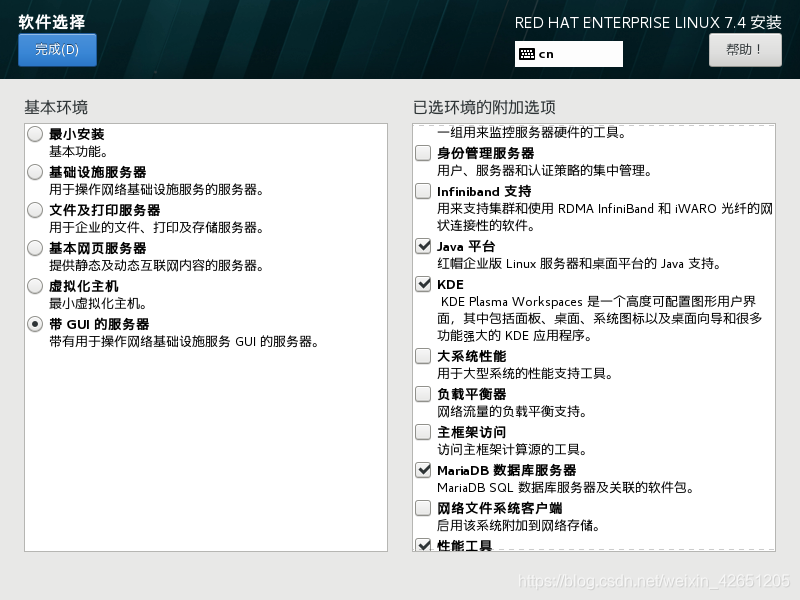Screen dimensions: 800x600
Task: Click RED HAT ENTERPRISE LINUX 7.4 安装 title
Action: tap(648, 22)
